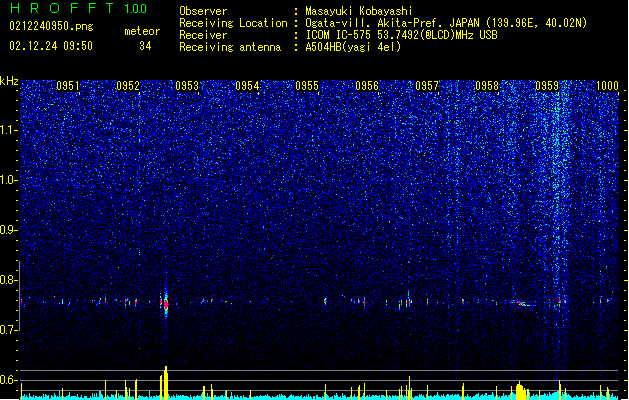629x400 pixels.
Task: Click the 0953 time marker
Action: click(187, 85)
